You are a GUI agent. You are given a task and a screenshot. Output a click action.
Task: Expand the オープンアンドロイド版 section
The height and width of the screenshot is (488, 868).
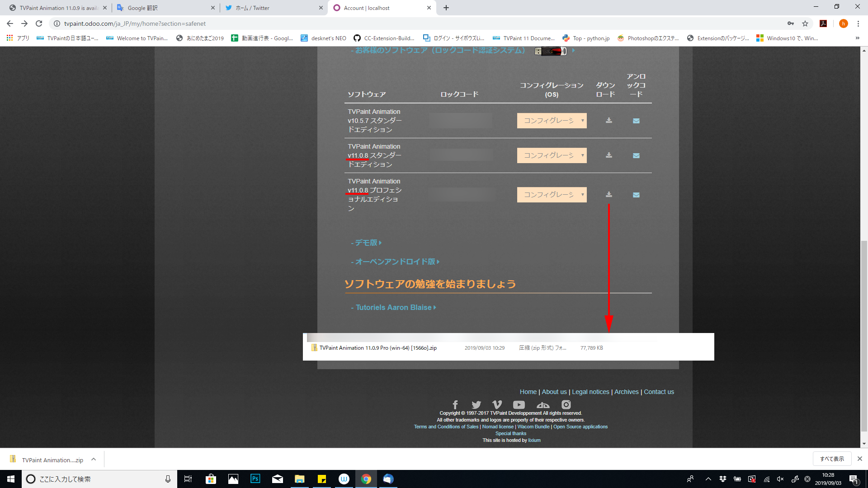point(395,262)
